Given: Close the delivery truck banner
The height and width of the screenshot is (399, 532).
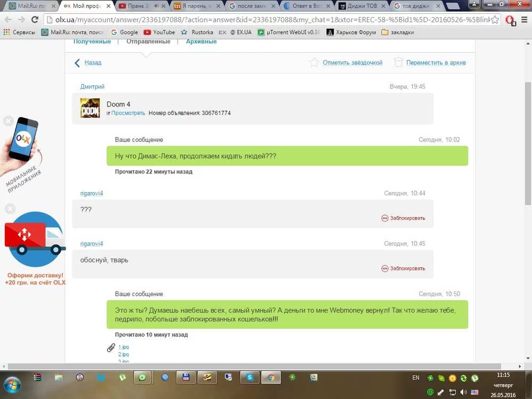Looking at the screenshot, I should (10, 209).
